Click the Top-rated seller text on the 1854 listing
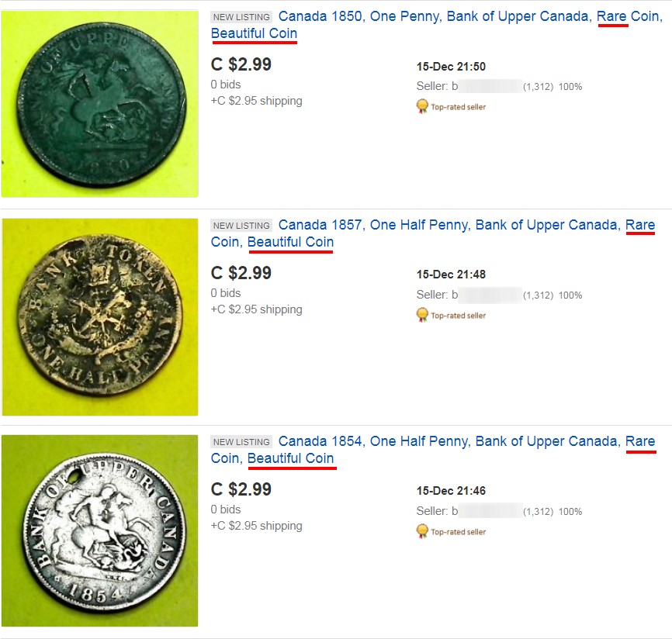The height and width of the screenshot is (639, 672). pyautogui.click(x=458, y=532)
